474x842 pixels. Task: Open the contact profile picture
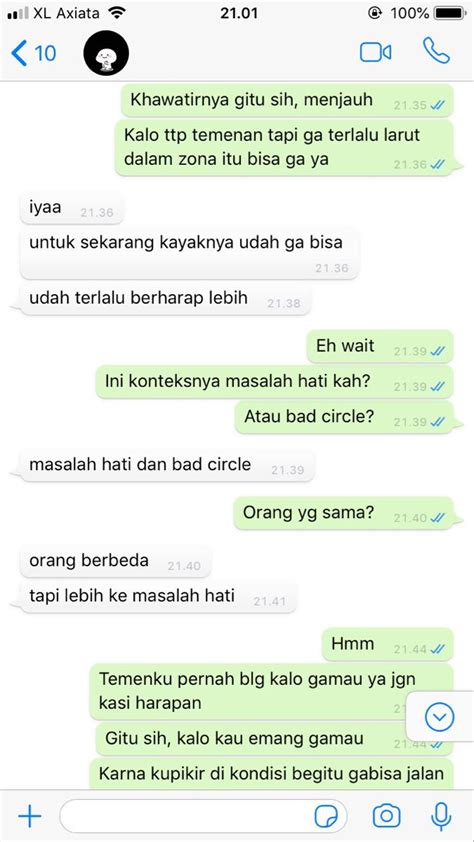coord(106,53)
